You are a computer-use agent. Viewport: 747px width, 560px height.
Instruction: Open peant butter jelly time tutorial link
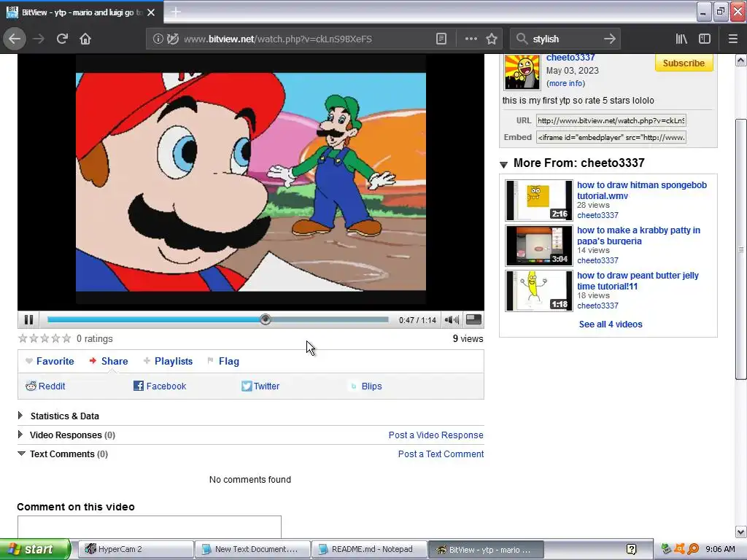pyautogui.click(x=638, y=281)
